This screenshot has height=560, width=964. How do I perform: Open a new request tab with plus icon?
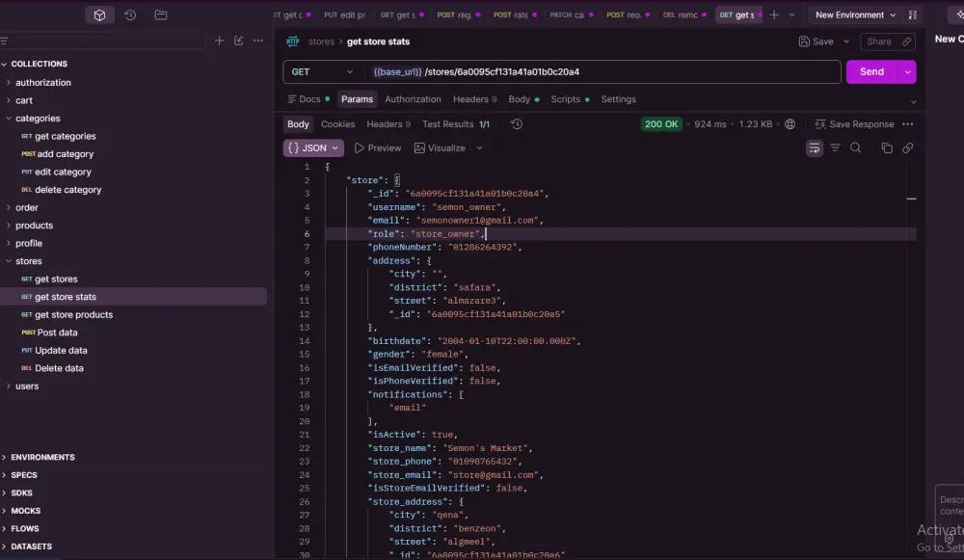[774, 15]
